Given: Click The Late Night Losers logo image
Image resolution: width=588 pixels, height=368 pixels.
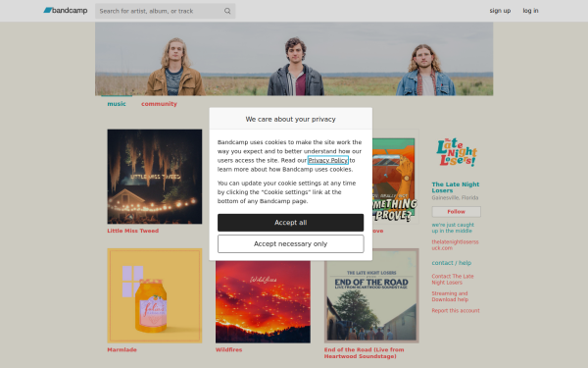Looking at the screenshot, I should 457,152.
